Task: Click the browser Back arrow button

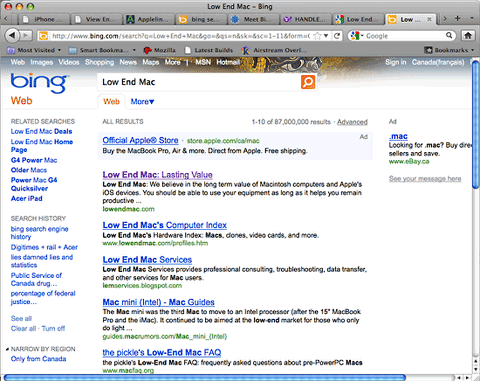Action: [x=12, y=35]
